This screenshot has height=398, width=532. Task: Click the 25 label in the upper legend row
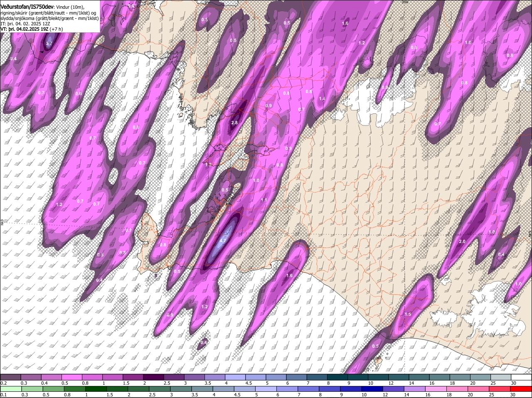[493, 383]
